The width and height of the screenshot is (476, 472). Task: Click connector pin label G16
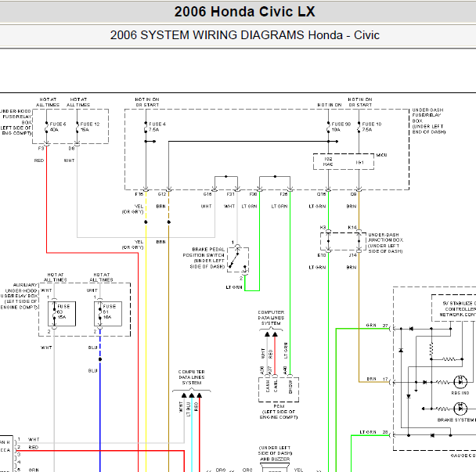[x=207, y=194]
